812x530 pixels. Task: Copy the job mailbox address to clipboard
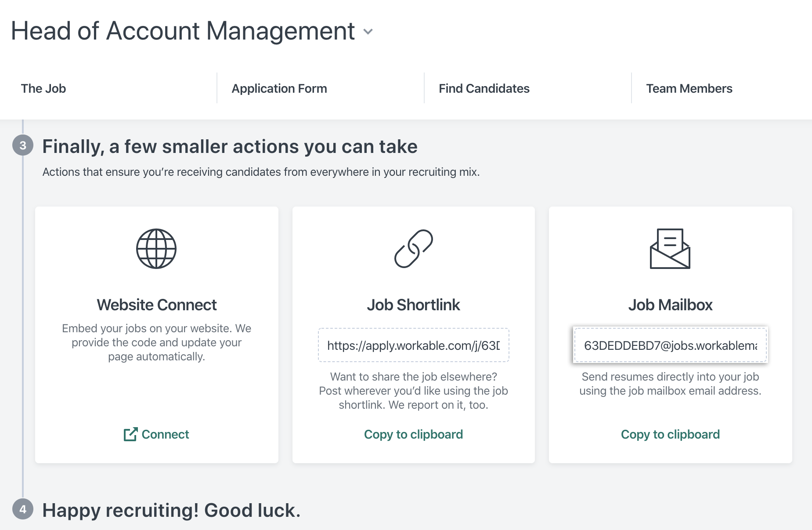pyautogui.click(x=670, y=434)
